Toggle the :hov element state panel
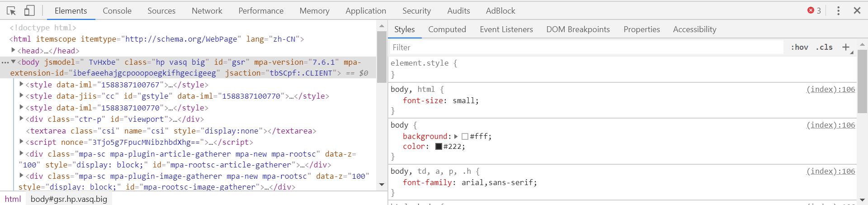Image resolution: width=868 pixels, height=205 pixels. click(799, 47)
